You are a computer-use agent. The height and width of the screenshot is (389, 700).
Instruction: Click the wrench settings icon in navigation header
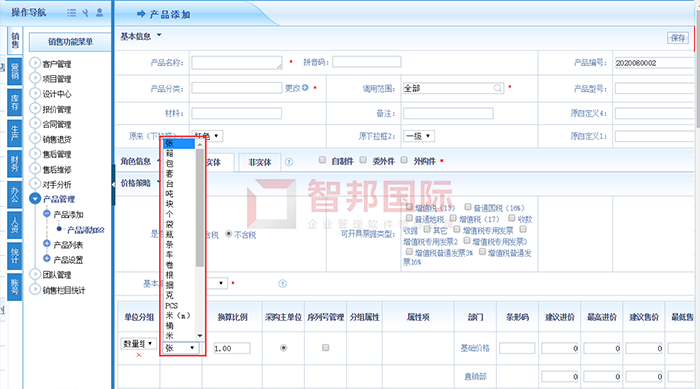click(x=85, y=13)
